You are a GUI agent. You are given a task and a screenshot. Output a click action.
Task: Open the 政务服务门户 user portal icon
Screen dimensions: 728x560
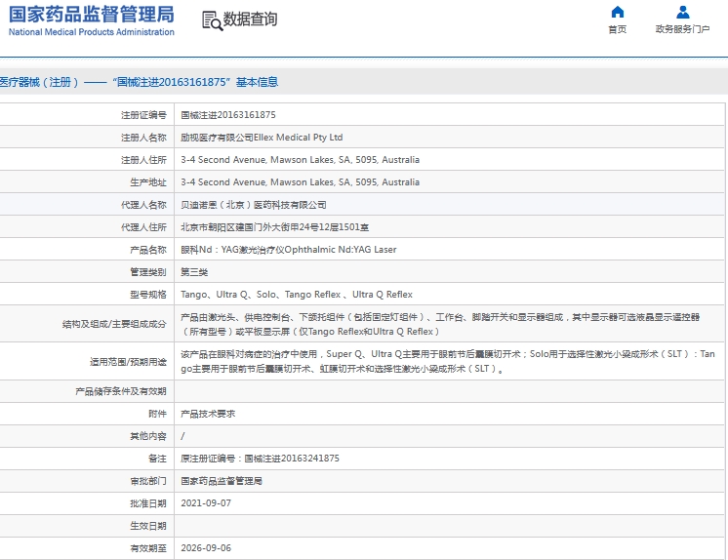(682, 12)
